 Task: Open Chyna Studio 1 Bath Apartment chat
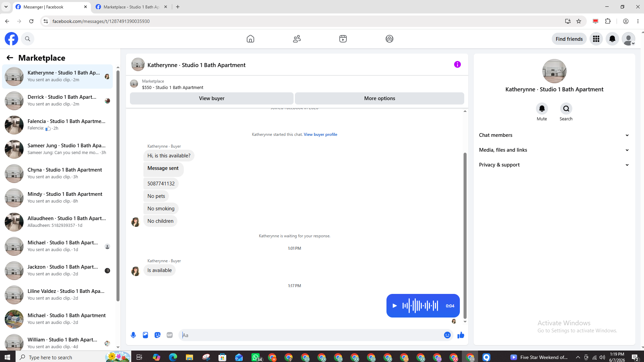coord(57,173)
